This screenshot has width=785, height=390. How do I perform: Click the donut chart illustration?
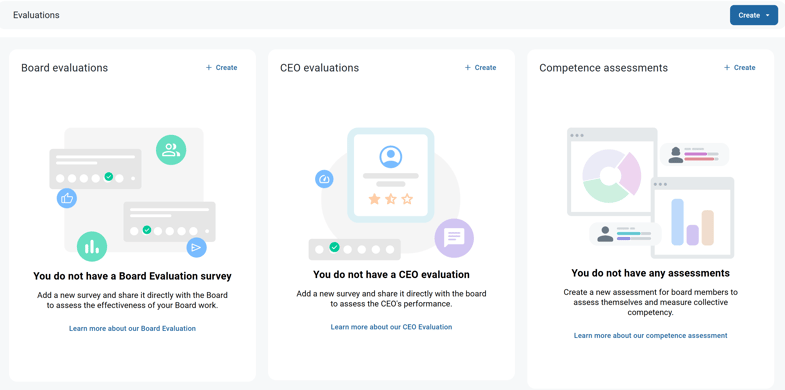[611, 176]
